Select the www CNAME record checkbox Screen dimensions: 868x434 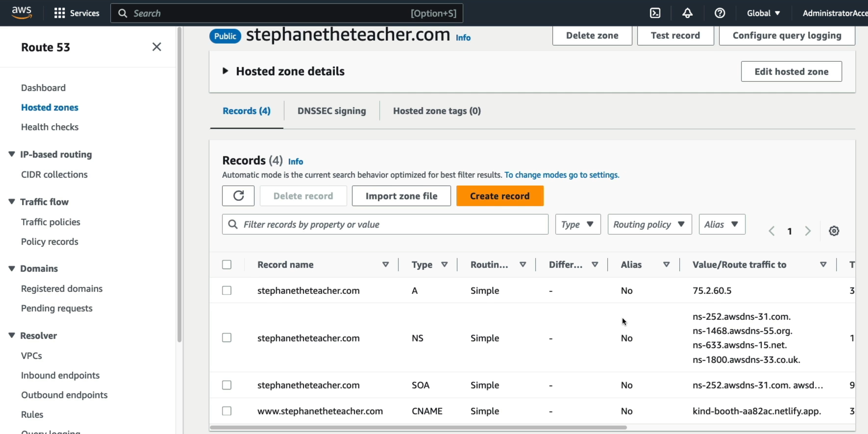click(226, 411)
